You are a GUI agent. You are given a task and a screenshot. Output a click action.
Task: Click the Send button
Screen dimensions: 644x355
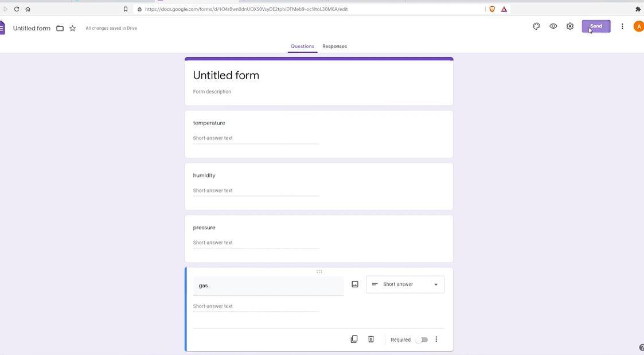click(x=596, y=26)
